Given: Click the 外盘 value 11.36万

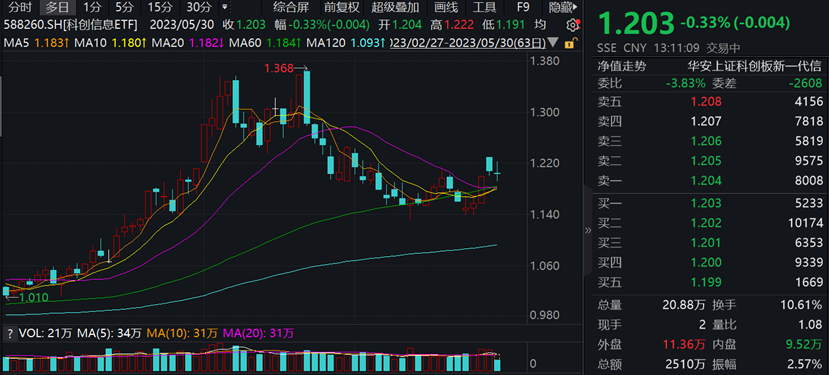Looking at the screenshot, I should (x=683, y=345).
